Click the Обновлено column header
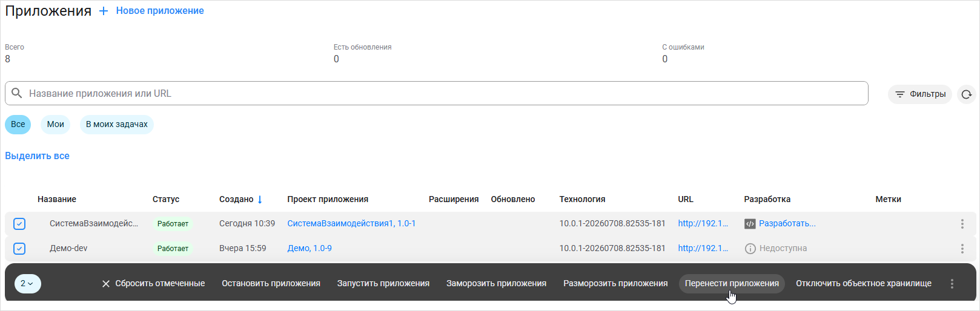This screenshot has height=311, width=980. (513, 199)
